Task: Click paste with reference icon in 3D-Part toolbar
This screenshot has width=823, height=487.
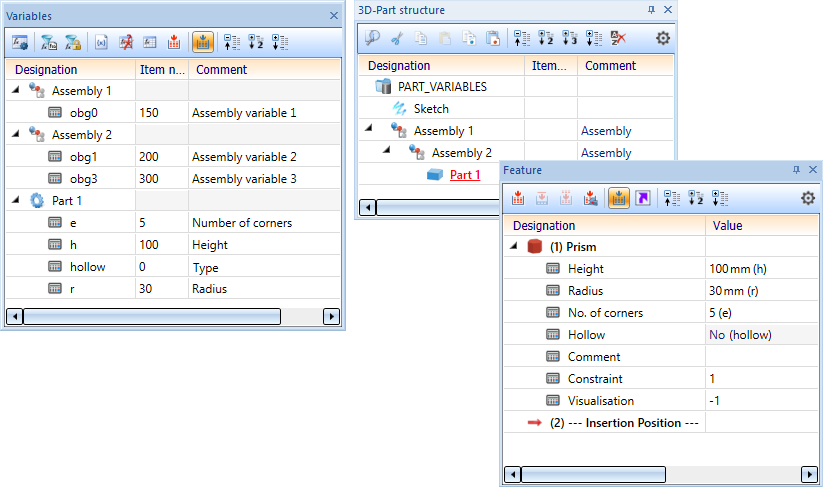Action: click(493, 38)
